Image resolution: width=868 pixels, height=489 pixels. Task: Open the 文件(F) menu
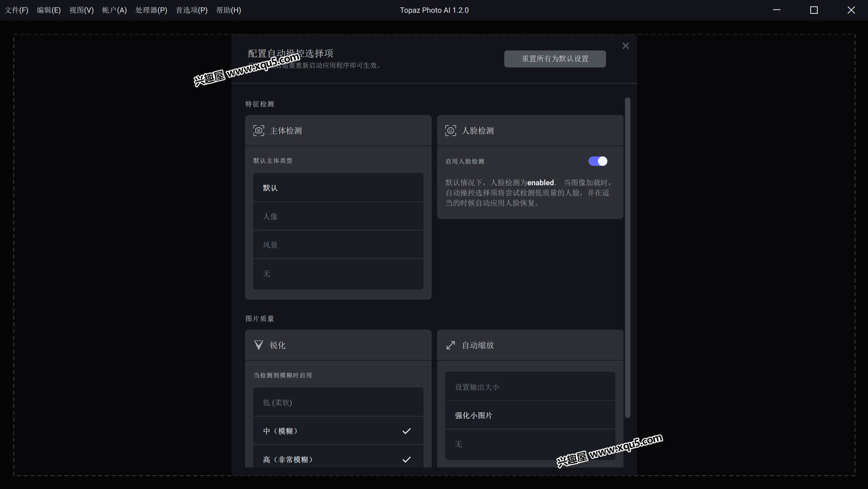[x=16, y=10]
